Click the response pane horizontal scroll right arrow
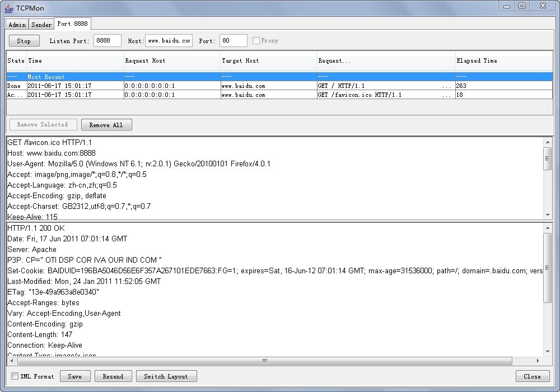The height and width of the screenshot is (392, 560). tap(538, 361)
